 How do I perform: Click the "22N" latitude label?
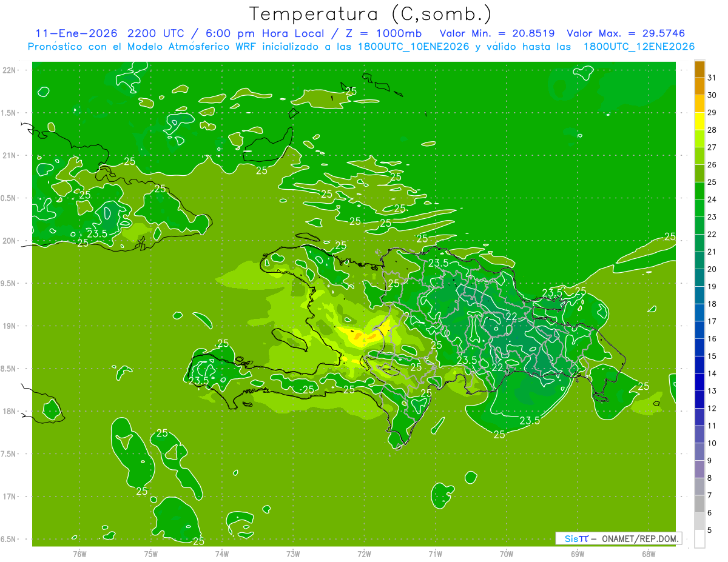[10, 70]
